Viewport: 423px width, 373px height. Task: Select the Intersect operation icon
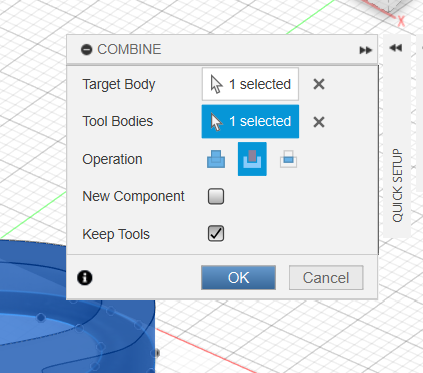tap(288, 159)
